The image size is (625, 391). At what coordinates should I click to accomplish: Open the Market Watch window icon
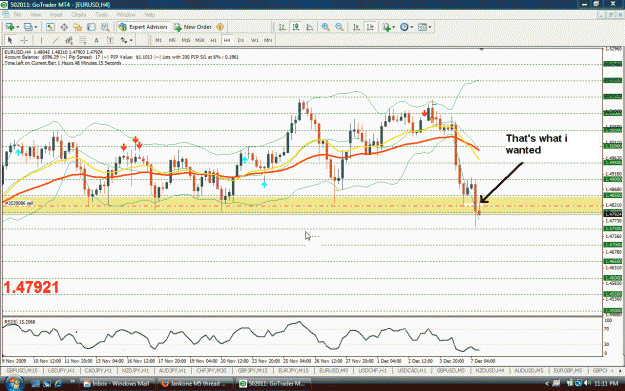pyautogui.click(x=50, y=27)
